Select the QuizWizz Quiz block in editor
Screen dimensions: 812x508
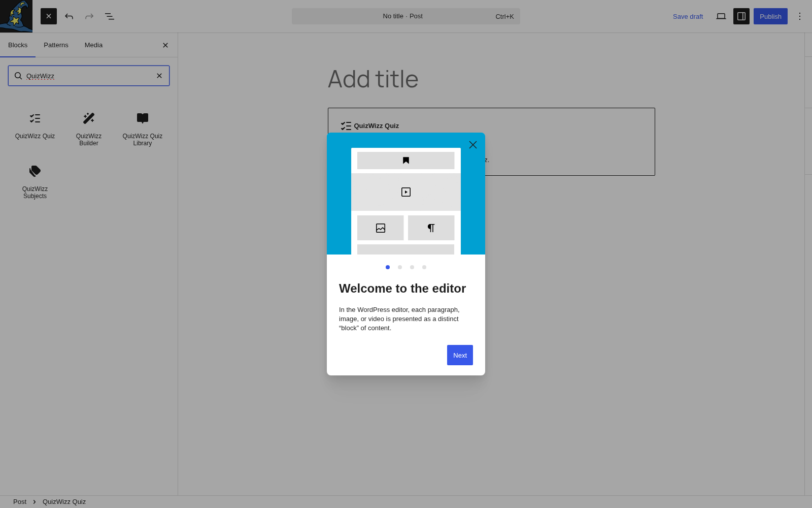pyautogui.click(x=491, y=142)
